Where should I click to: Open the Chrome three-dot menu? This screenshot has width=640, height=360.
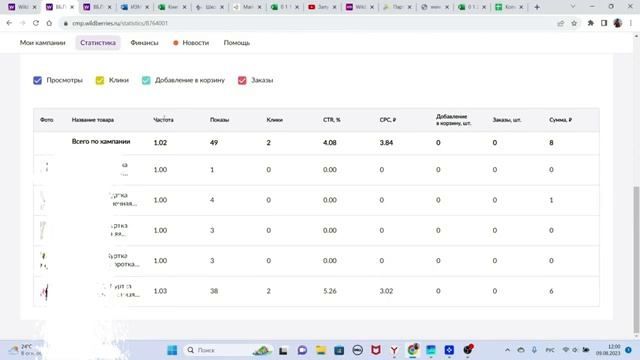(x=631, y=23)
